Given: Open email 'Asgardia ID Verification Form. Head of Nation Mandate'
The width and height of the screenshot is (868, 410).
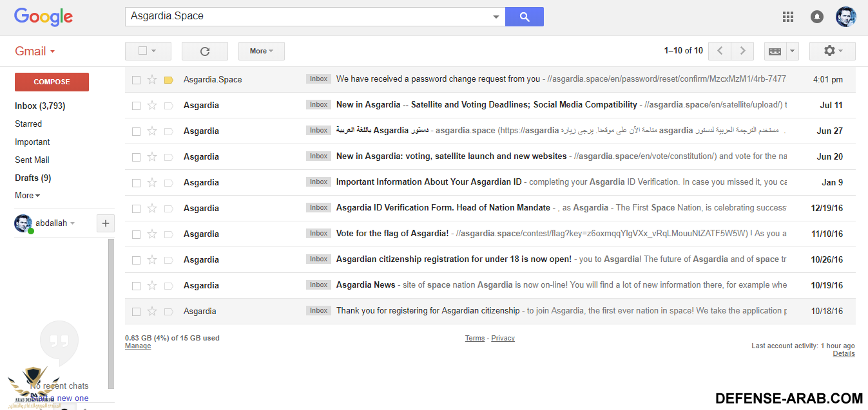Looking at the screenshot, I should (x=443, y=208).
